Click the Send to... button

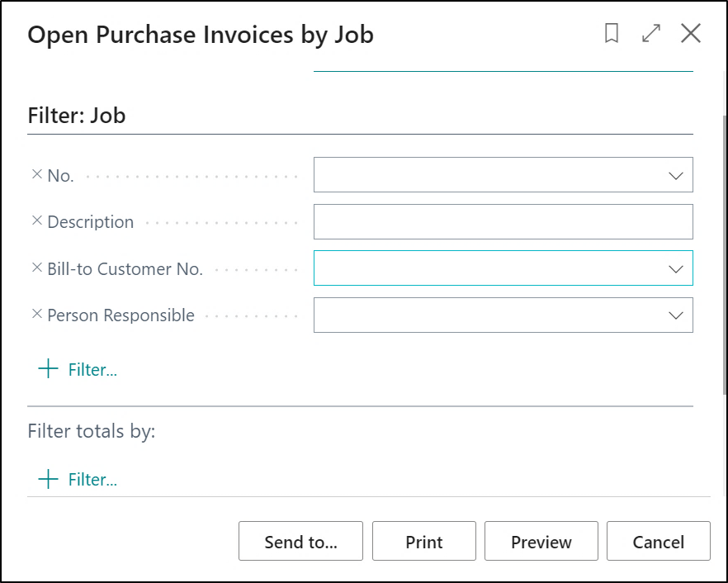click(x=300, y=542)
